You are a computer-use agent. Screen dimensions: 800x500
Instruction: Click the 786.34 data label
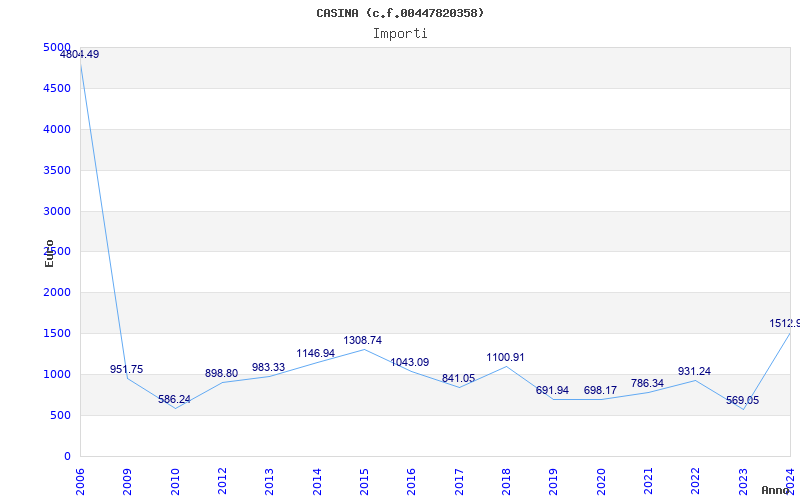coord(647,383)
